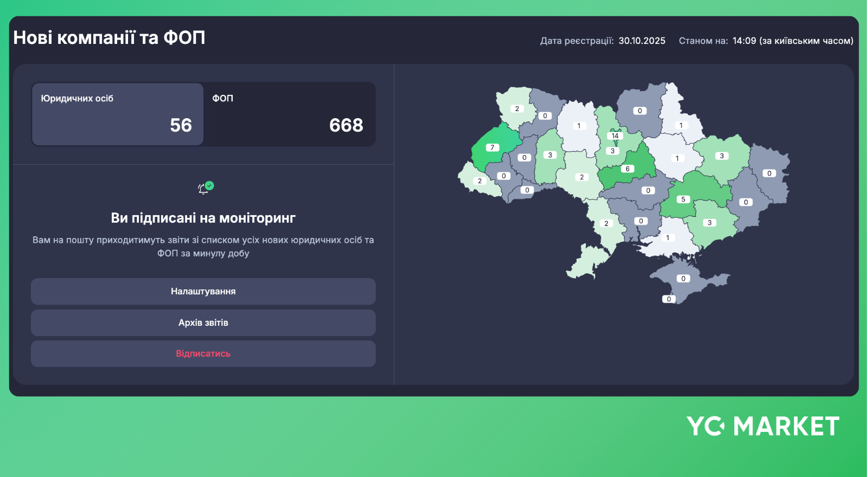868x477 pixels.
Task: Open the Архів звітів report archive
Action: click(203, 323)
